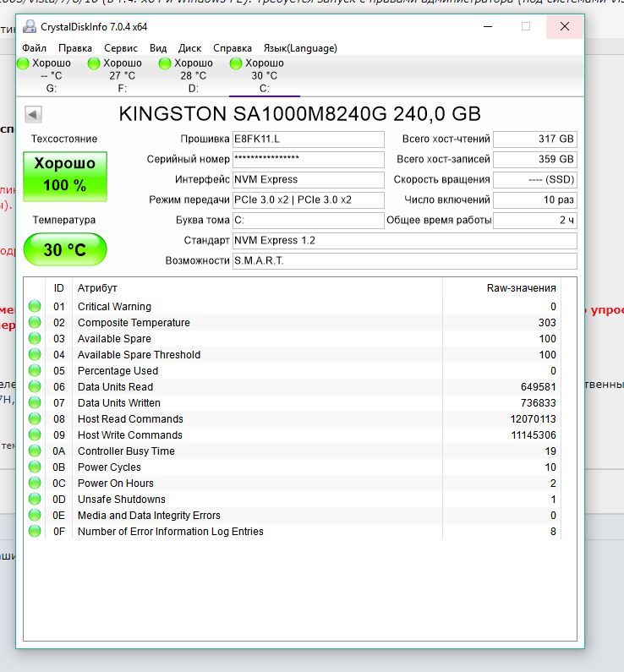Click the green status icon for Power Cycles

[x=35, y=467]
